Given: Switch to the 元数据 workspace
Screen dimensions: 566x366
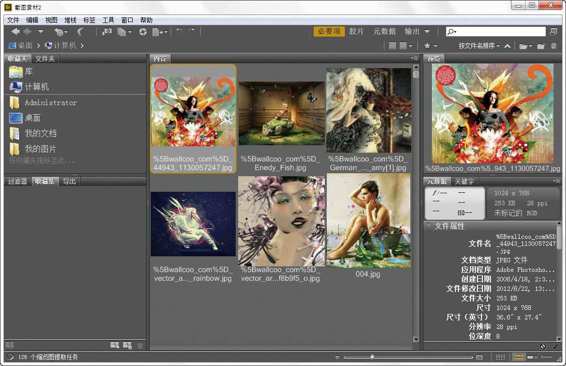Looking at the screenshot, I should click(384, 31).
